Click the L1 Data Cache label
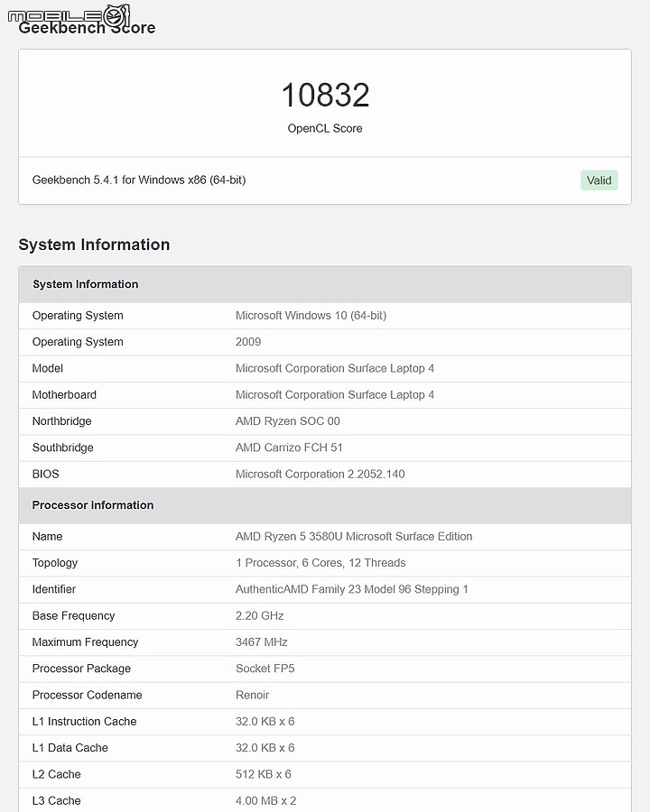This screenshot has height=812, width=650. 70,748
